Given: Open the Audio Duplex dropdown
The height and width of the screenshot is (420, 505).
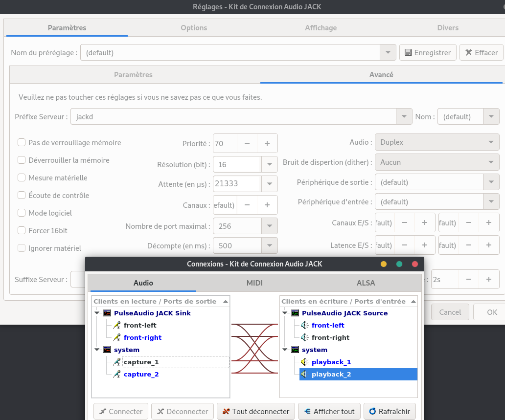Looking at the screenshot, I should pyautogui.click(x=436, y=142).
